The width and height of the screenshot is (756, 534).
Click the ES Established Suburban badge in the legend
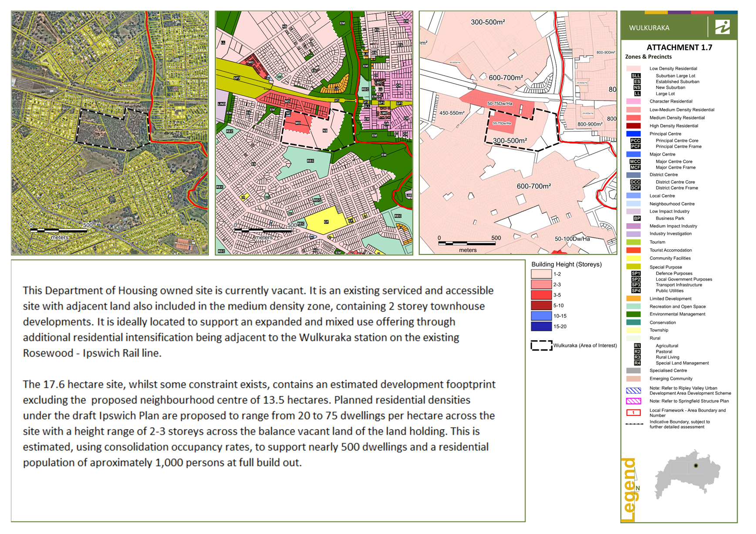click(636, 81)
